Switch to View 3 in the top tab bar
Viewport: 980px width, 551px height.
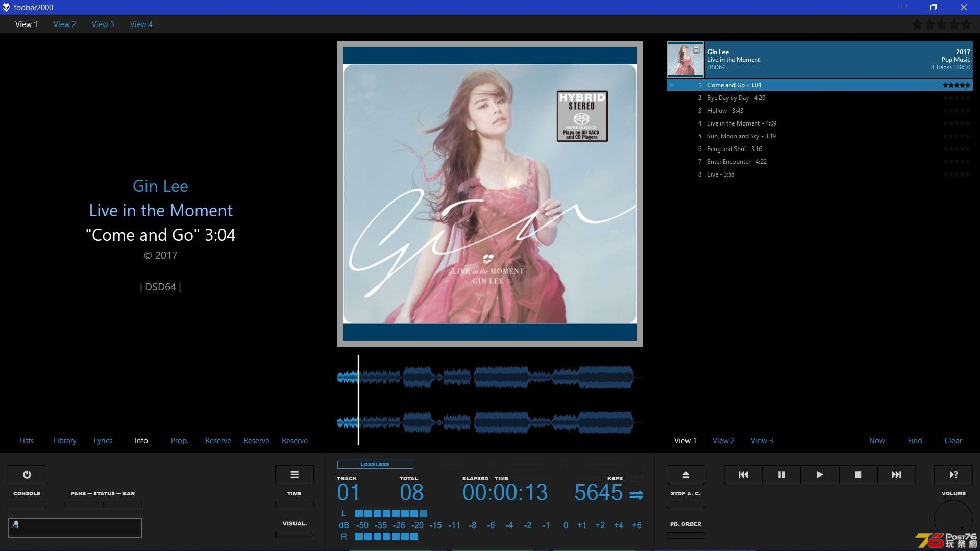(103, 24)
